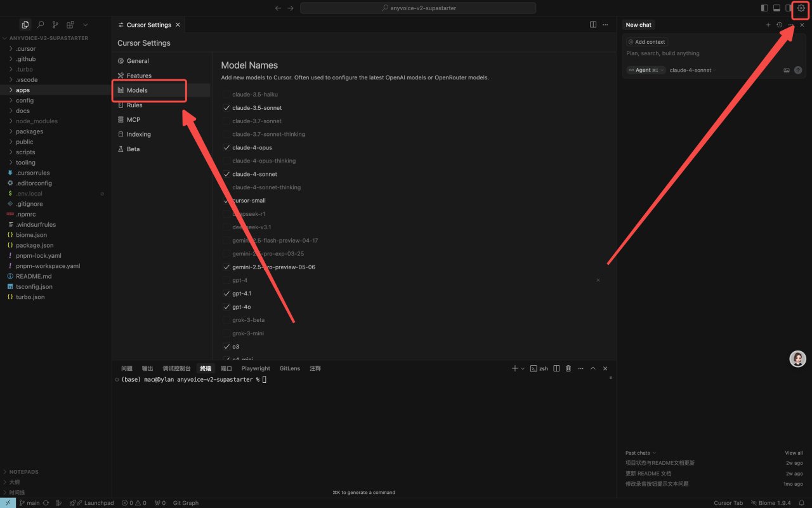Split the Cursor Settings editor to the right
The width and height of the screenshot is (812, 508).
pos(593,25)
